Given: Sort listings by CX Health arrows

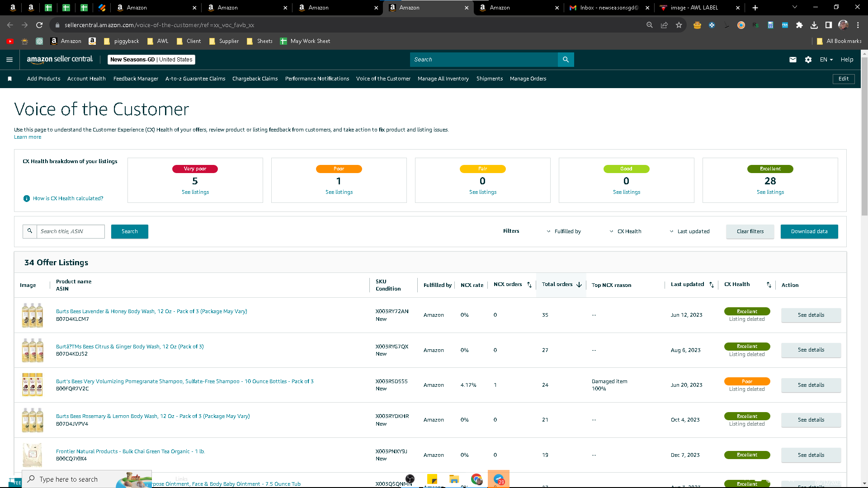Looking at the screenshot, I should pos(769,285).
